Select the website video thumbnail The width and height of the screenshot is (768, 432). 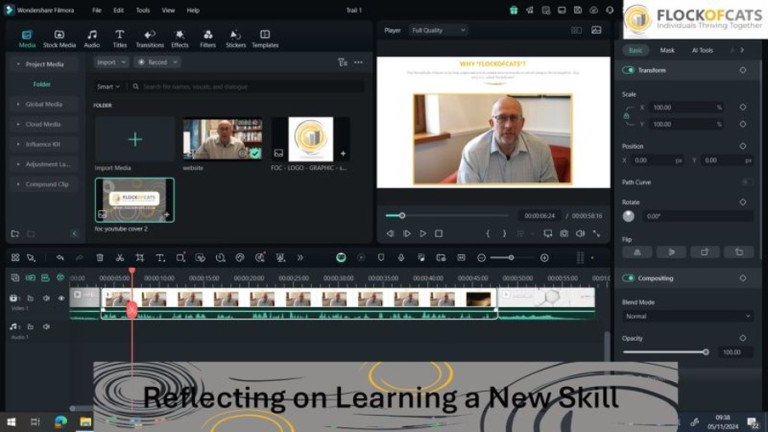pyautogui.click(x=222, y=139)
